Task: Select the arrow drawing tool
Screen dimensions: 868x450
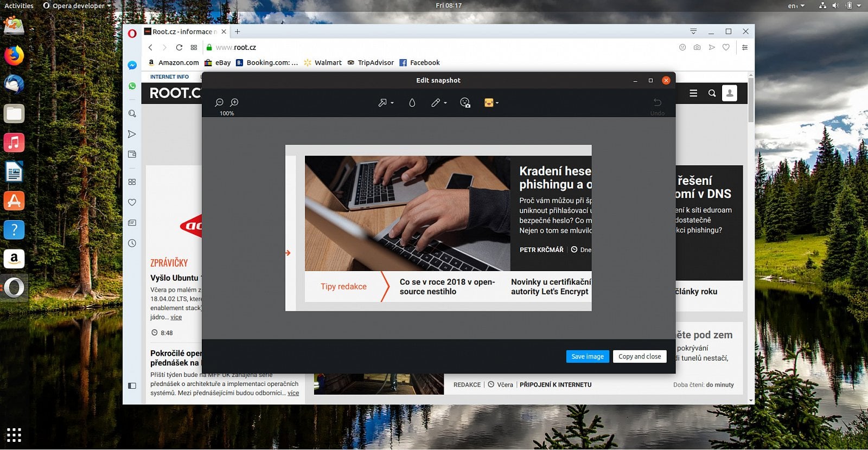Action: click(x=382, y=102)
